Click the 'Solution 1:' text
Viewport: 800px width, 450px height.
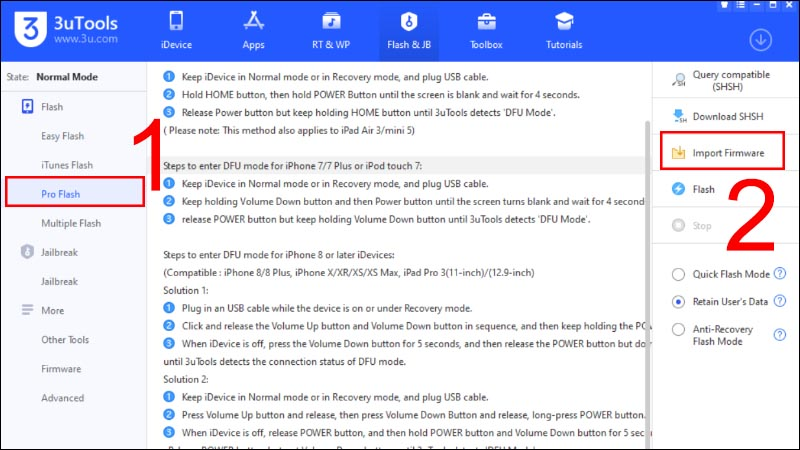[x=186, y=290]
